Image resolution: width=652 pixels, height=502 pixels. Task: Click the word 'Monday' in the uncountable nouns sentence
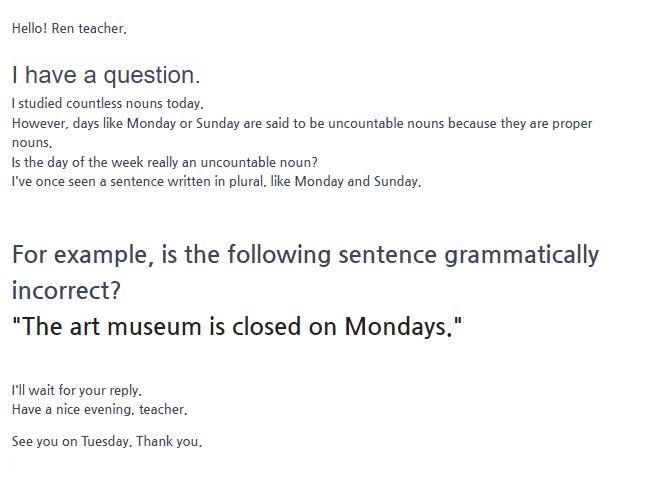151,123
